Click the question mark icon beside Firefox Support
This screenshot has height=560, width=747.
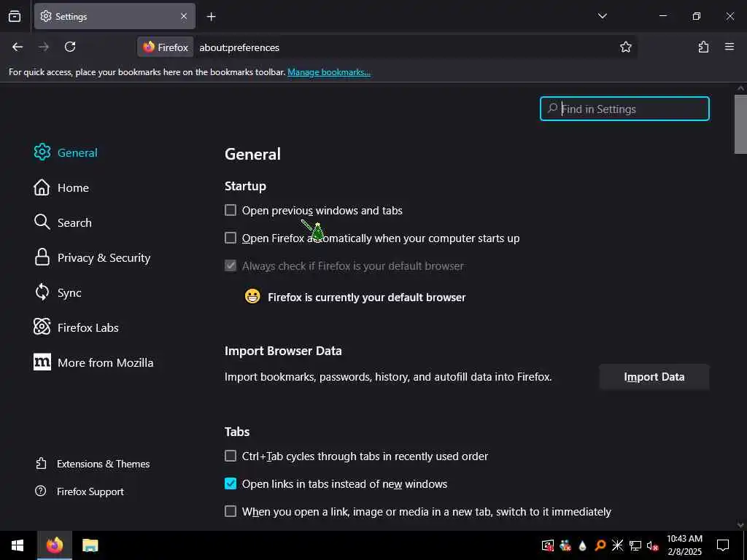[x=41, y=491]
